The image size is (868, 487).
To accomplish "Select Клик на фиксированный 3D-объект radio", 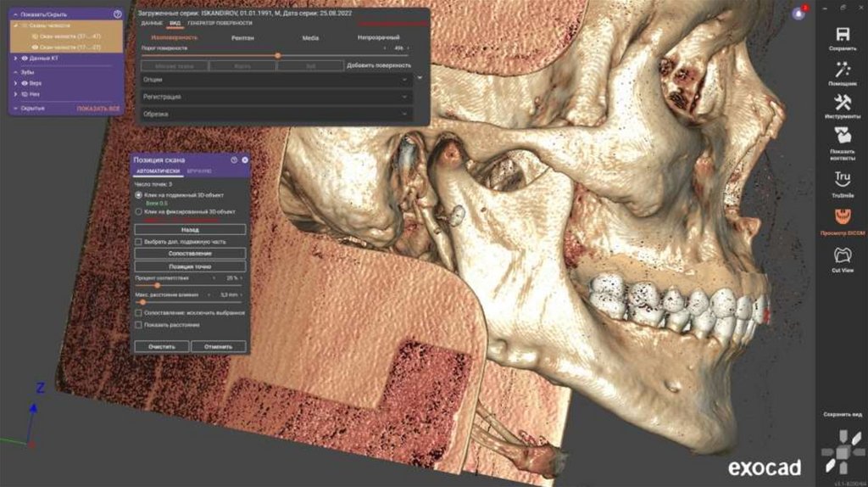I will (x=138, y=211).
